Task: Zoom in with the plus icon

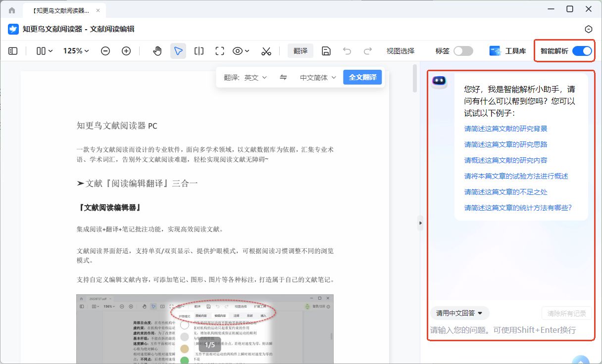Action: pyautogui.click(x=126, y=51)
